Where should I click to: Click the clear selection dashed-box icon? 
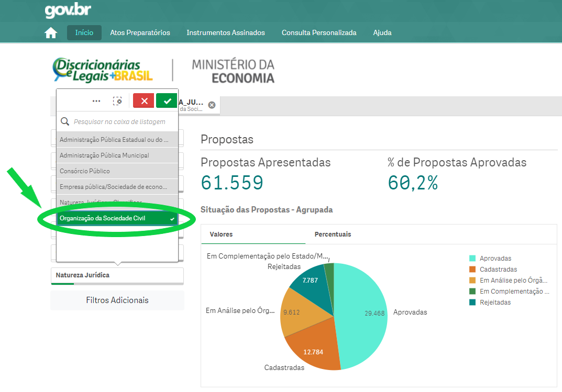(x=117, y=101)
